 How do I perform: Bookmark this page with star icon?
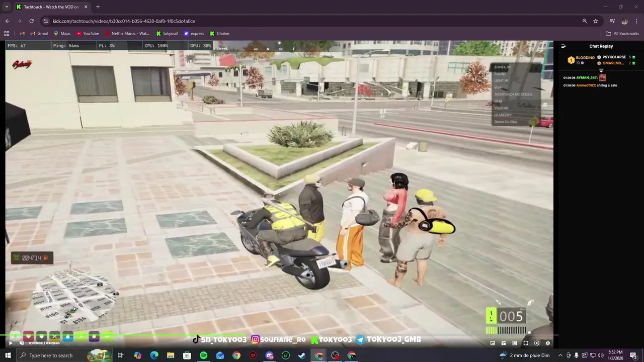point(596,21)
